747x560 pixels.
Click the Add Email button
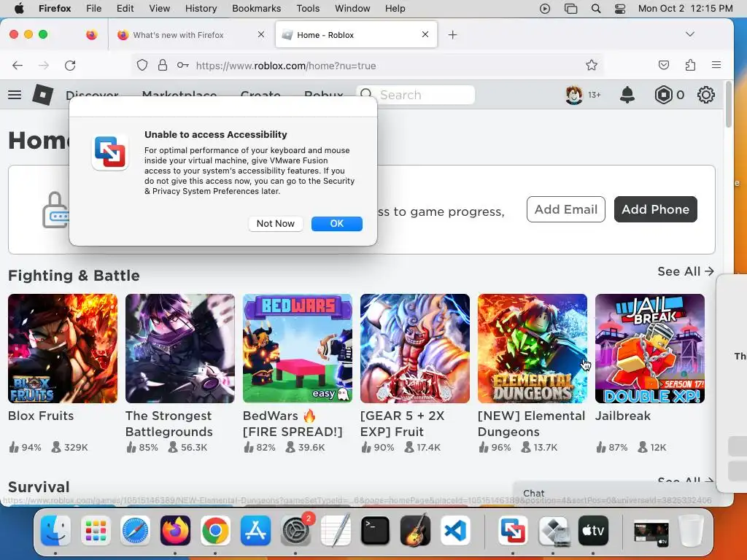click(x=566, y=209)
